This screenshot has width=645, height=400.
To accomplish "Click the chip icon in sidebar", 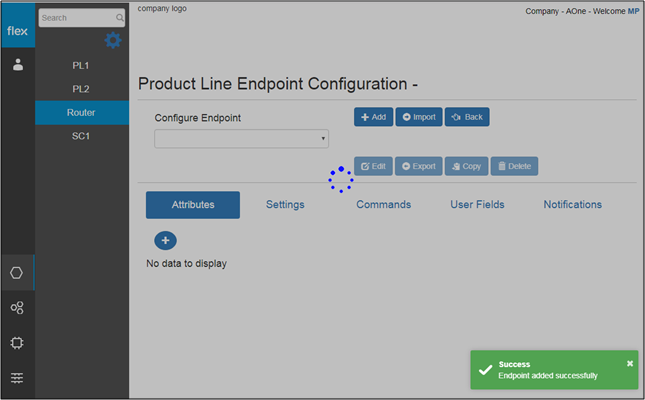I will 17,343.
